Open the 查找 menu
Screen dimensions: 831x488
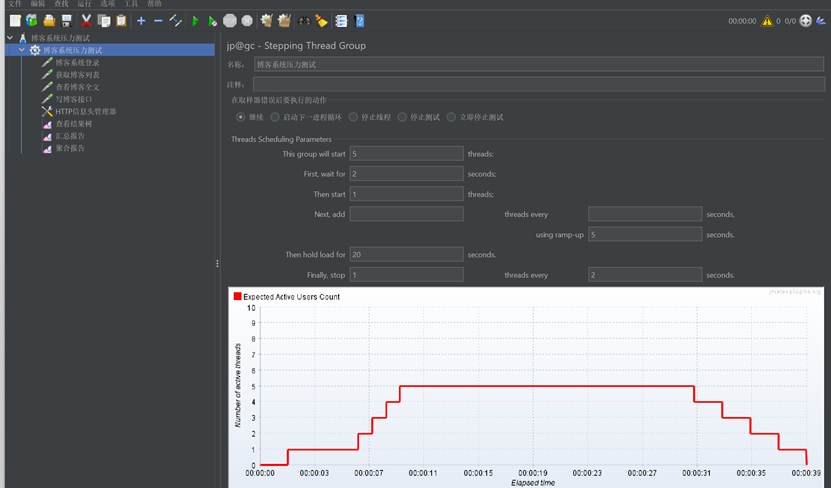tap(61, 4)
